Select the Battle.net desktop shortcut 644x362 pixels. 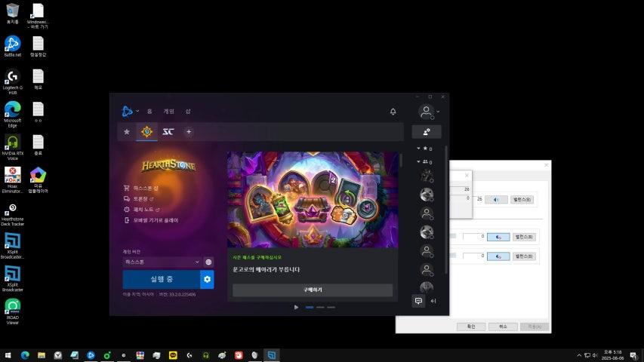(13, 46)
